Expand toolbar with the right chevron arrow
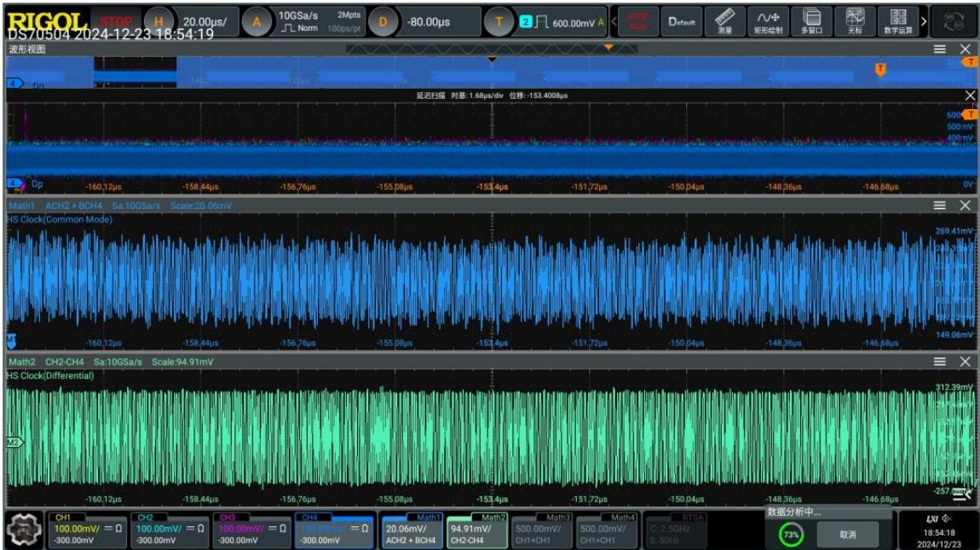Image resolution: width=980 pixels, height=550 pixels. pyautogui.click(x=924, y=22)
